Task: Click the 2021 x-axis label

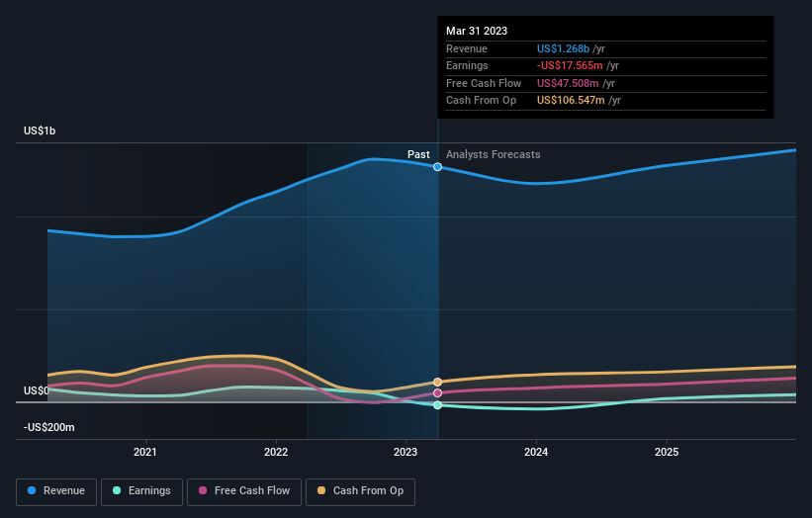Action: pos(145,452)
